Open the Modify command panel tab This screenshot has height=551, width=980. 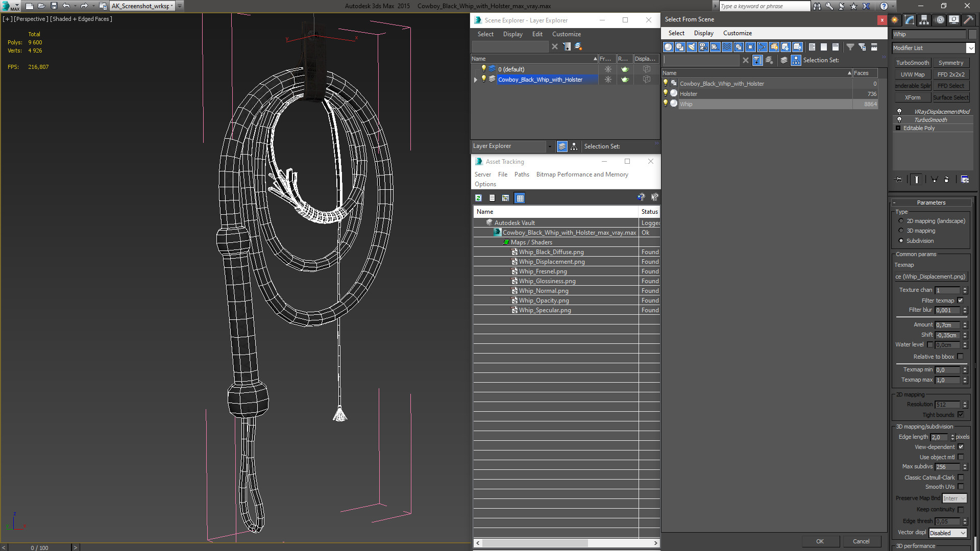point(910,20)
